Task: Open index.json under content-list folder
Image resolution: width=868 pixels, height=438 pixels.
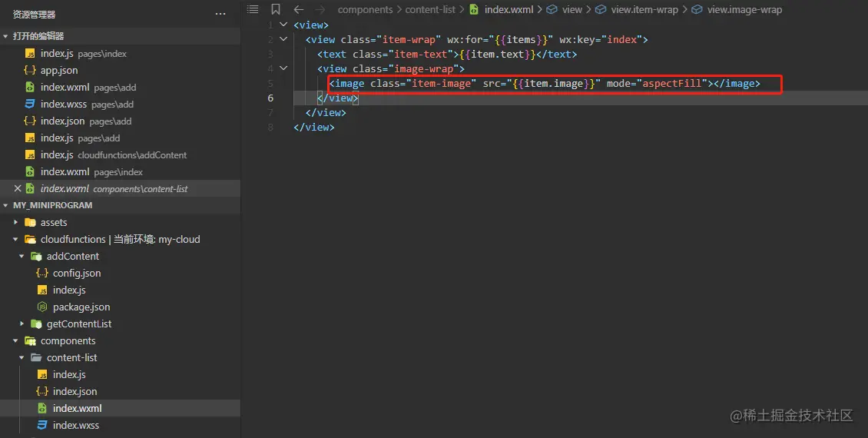Action: (x=120, y=391)
